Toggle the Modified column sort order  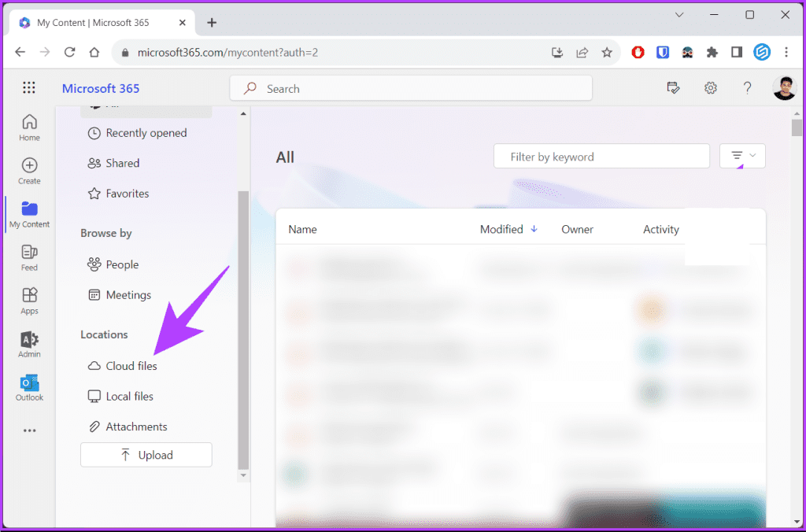click(x=508, y=229)
